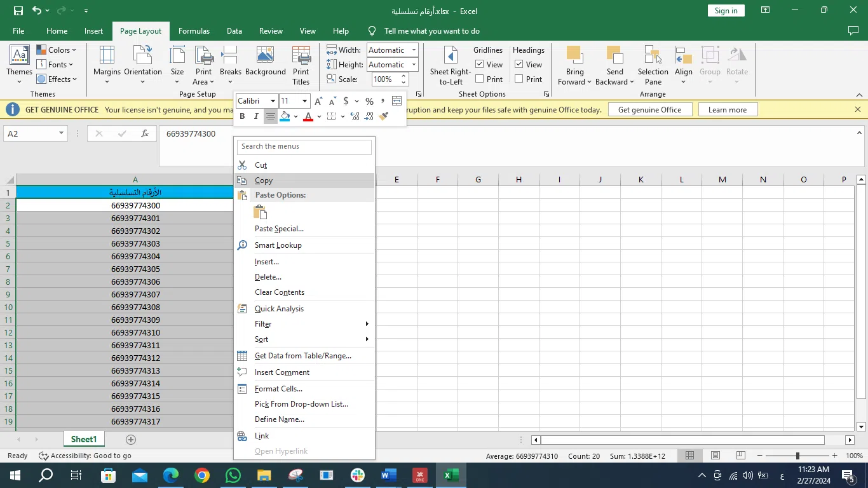Open the Width Automatic dropdown
This screenshot has width=868, height=488.
point(413,50)
